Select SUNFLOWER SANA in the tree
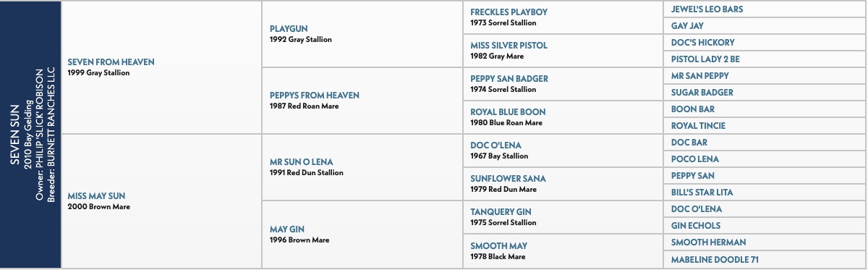Image resolution: width=868 pixels, height=270 pixels. pyautogui.click(x=508, y=179)
